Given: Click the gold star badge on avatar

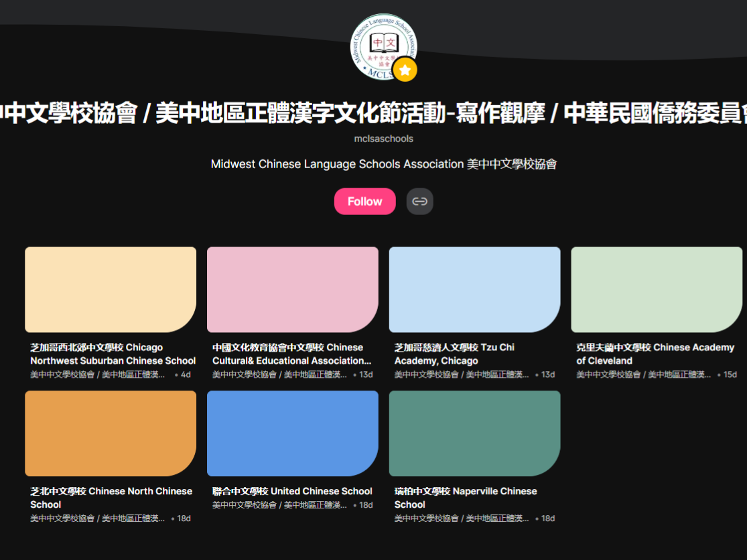Looking at the screenshot, I should 405,70.
